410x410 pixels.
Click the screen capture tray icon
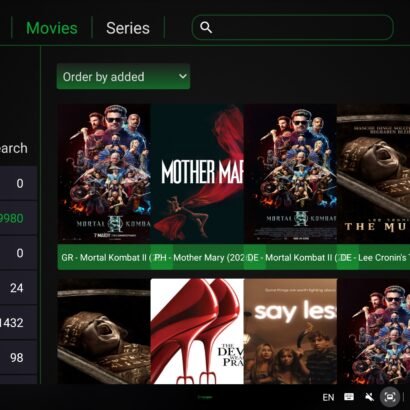(390, 397)
